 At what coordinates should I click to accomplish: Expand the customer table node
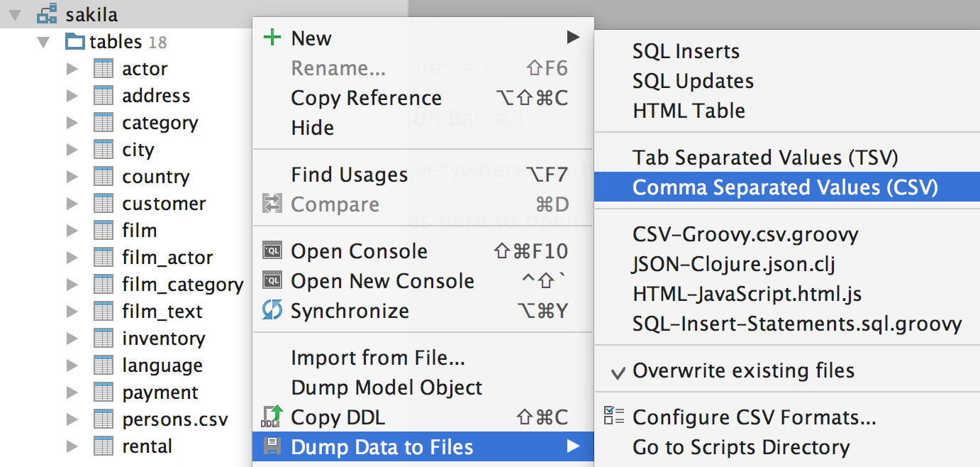point(72,204)
